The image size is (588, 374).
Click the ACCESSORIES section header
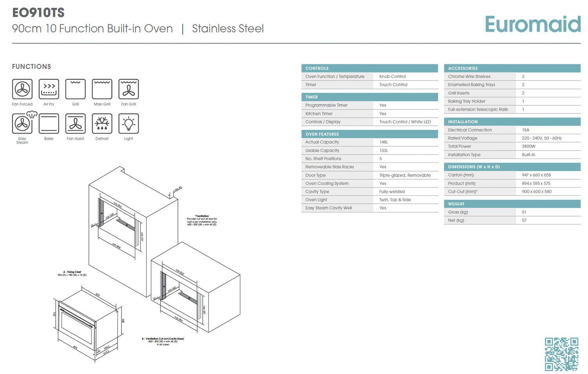point(512,68)
